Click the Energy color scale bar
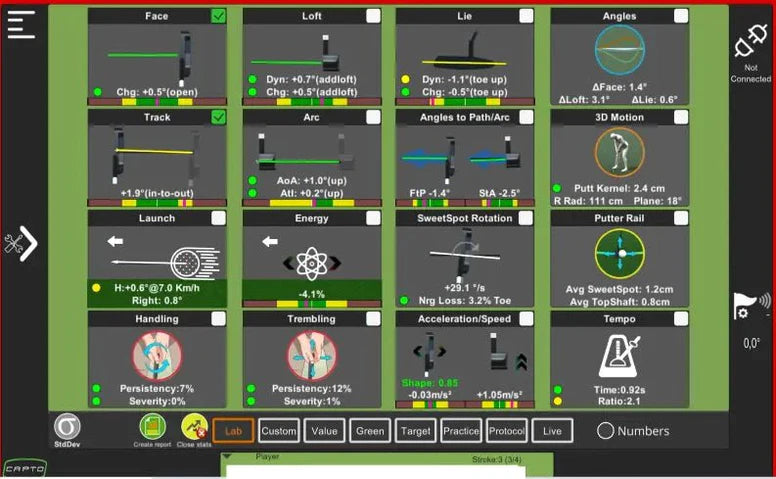The height and width of the screenshot is (479, 776). (x=312, y=303)
